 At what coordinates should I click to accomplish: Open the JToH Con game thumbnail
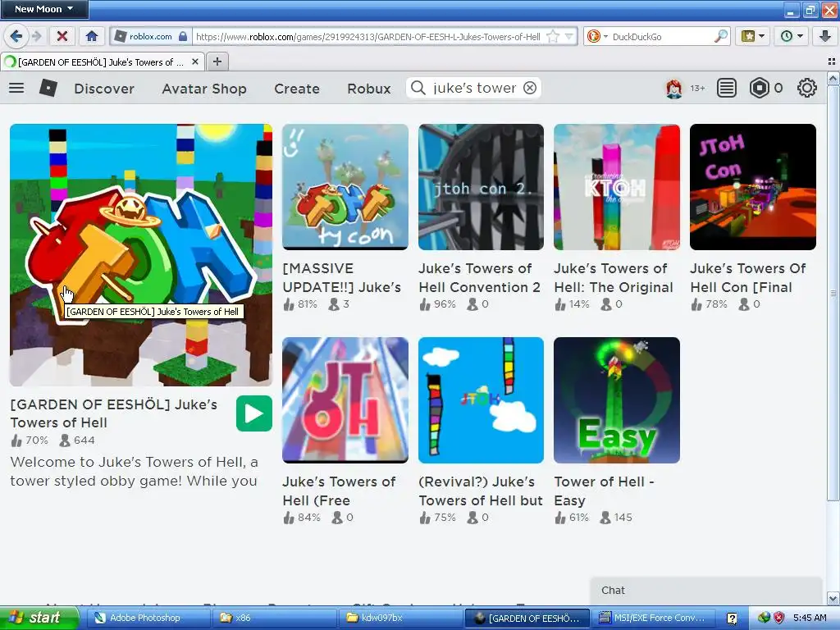pyautogui.click(x=753, y=187)
